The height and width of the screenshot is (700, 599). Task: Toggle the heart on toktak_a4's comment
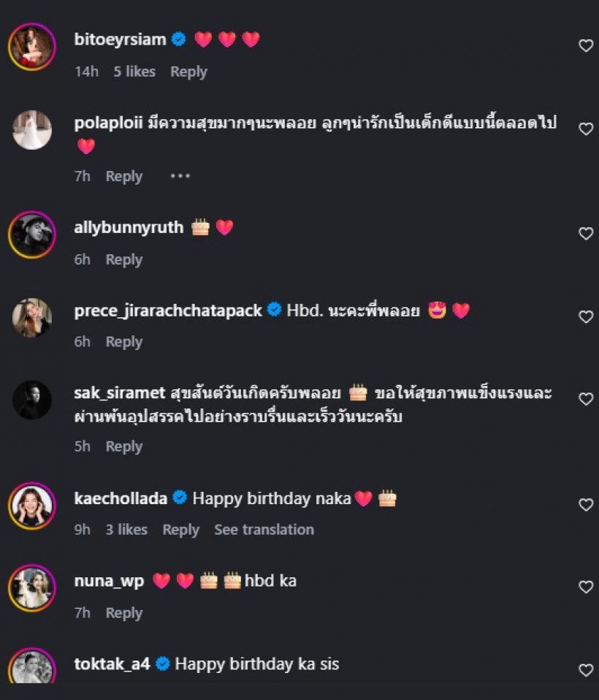click(x=585, y=669)
